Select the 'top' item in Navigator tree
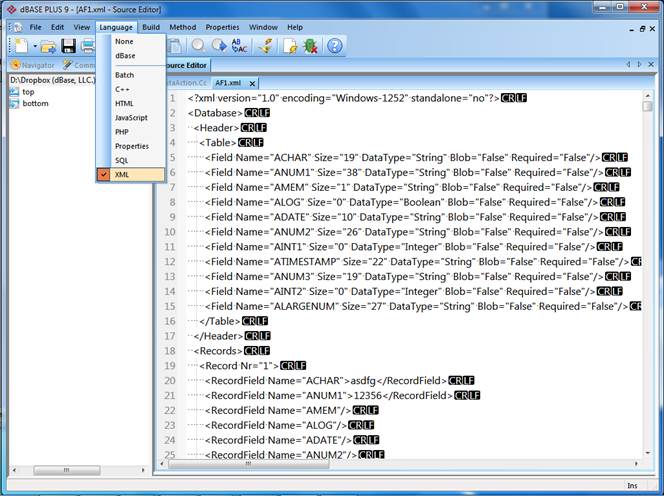The height and width of the screenshot is (496, 664). tap(28, 91)
